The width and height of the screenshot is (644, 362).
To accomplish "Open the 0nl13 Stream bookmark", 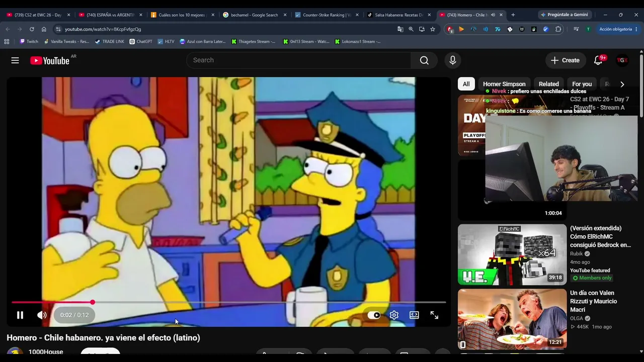I will point(306,42).
